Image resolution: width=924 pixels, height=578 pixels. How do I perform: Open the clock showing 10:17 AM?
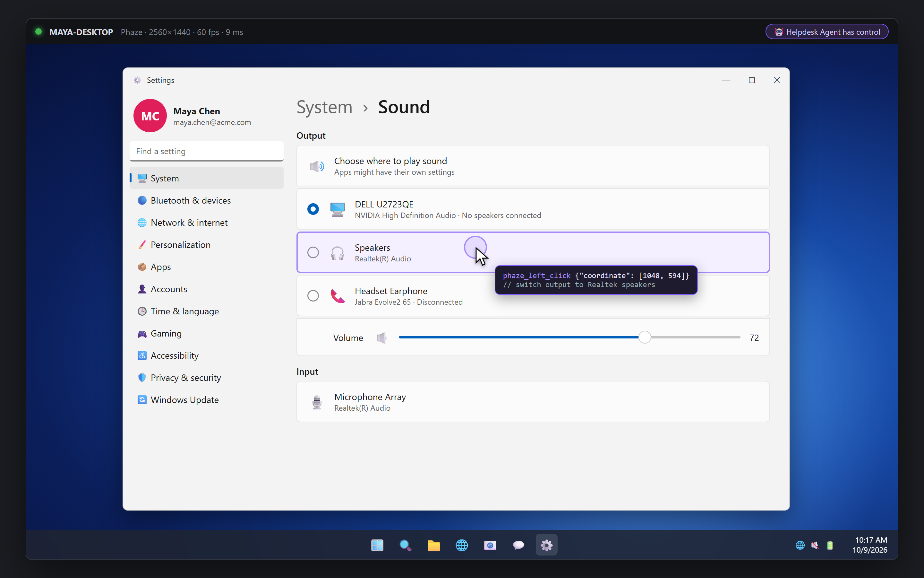pyautogui.click(x=870, y=545)
